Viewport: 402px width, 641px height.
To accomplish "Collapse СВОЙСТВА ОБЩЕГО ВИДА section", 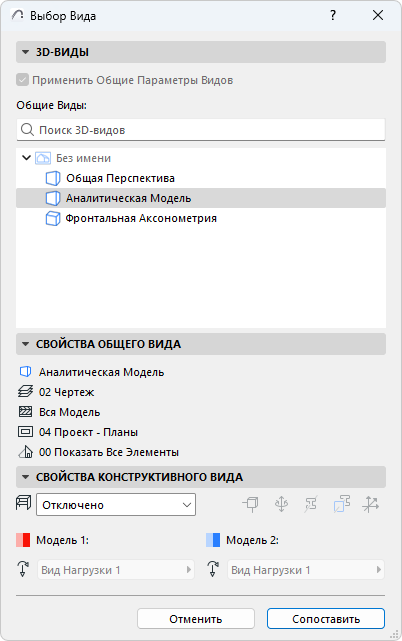I will pos(25,344).
